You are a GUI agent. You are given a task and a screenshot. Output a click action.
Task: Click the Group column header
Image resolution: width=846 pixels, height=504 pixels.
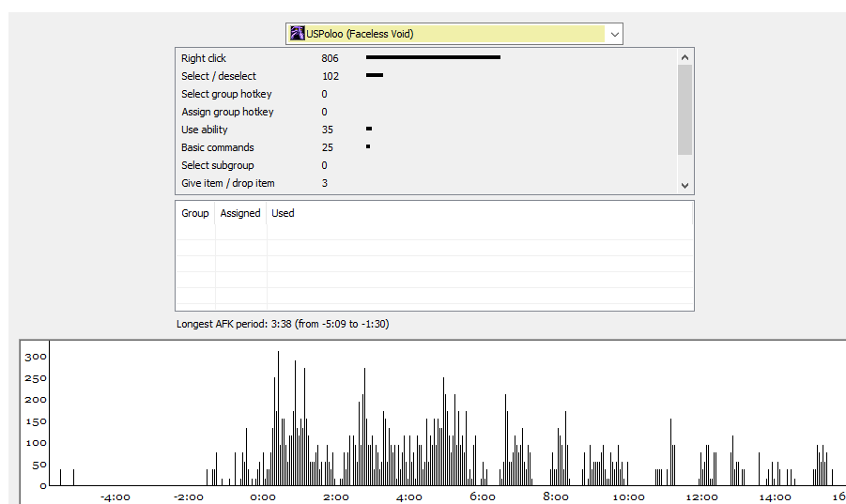coord(195,213)
